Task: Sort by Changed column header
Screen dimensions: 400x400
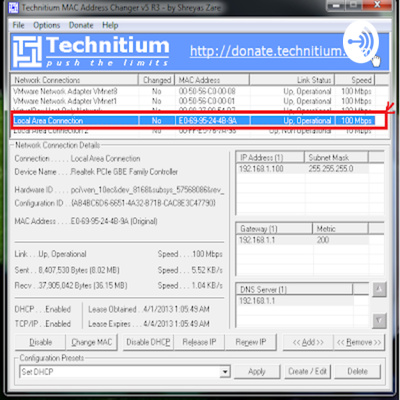Action: tap(157, 80)
